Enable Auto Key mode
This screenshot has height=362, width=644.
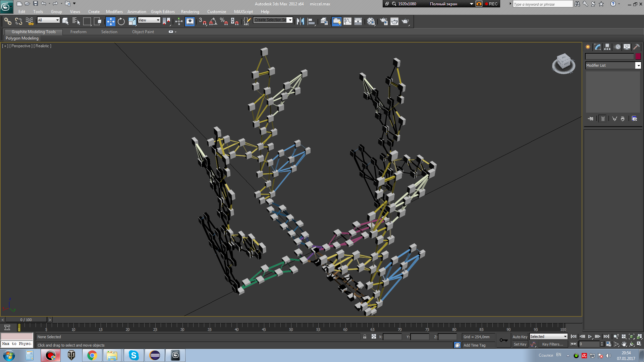[x=520, y=337]
